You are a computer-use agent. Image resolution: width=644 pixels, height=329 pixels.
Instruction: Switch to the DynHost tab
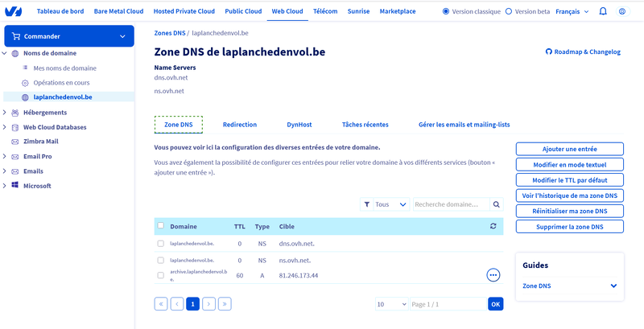point(299,125)
